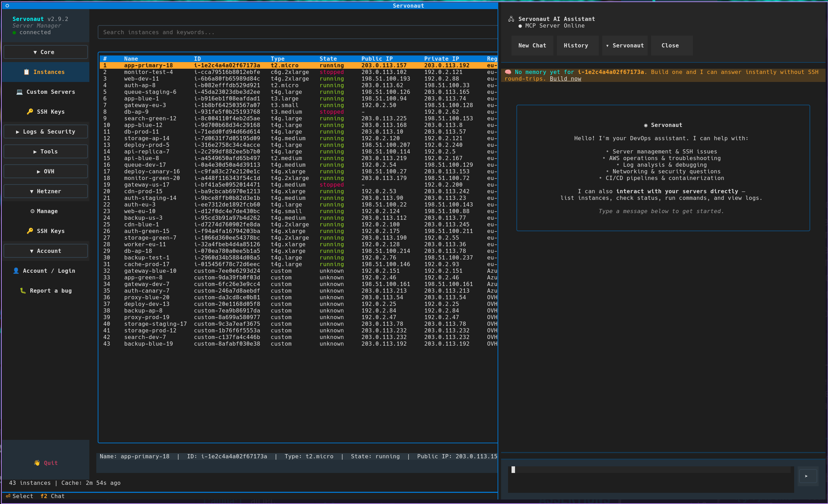This screenshot has width=828, height=504.
Task: Click the circle icon in title bar
Action: pos(7,6)
